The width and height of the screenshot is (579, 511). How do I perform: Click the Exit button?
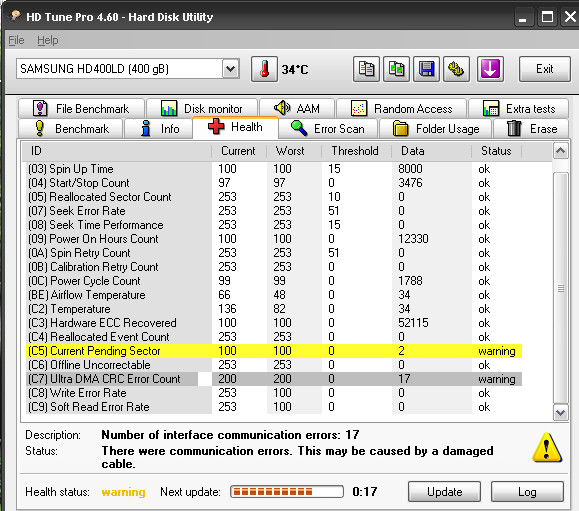[545, 69]
